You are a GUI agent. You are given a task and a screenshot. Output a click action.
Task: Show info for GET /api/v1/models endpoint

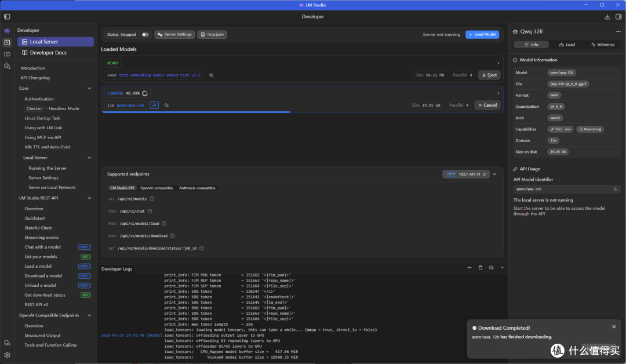coord(152,199)
